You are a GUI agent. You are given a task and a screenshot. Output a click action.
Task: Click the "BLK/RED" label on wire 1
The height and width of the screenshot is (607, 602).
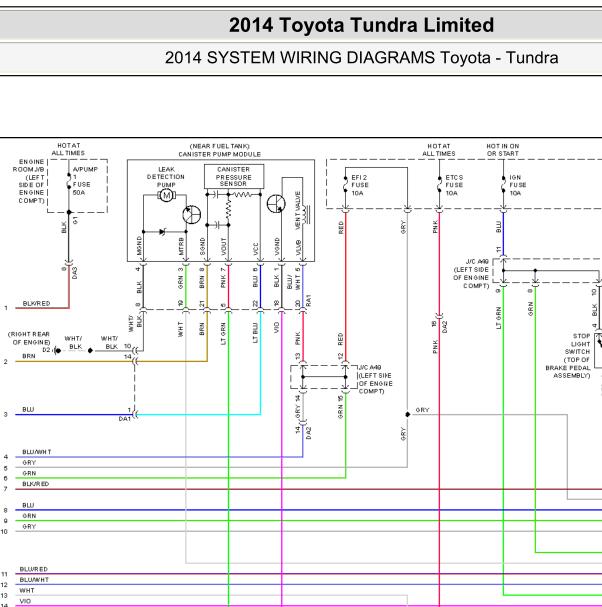point(36,304)
